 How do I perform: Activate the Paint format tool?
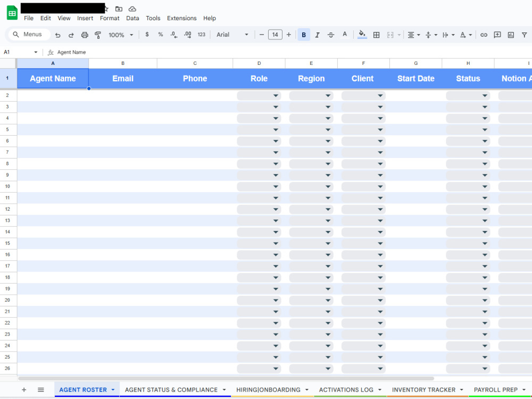(x=98, y=35)
